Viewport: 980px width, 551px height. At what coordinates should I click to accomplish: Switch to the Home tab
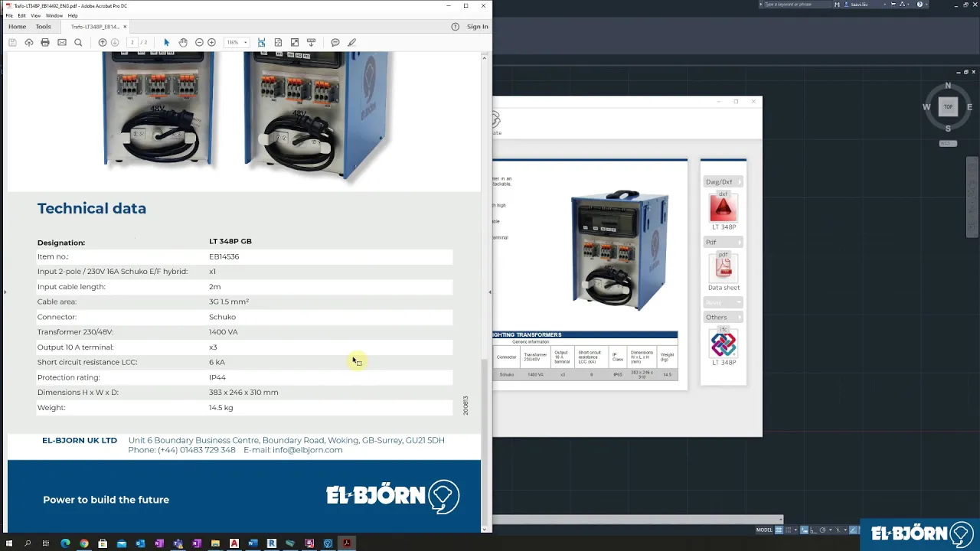(x=17, y=27)
